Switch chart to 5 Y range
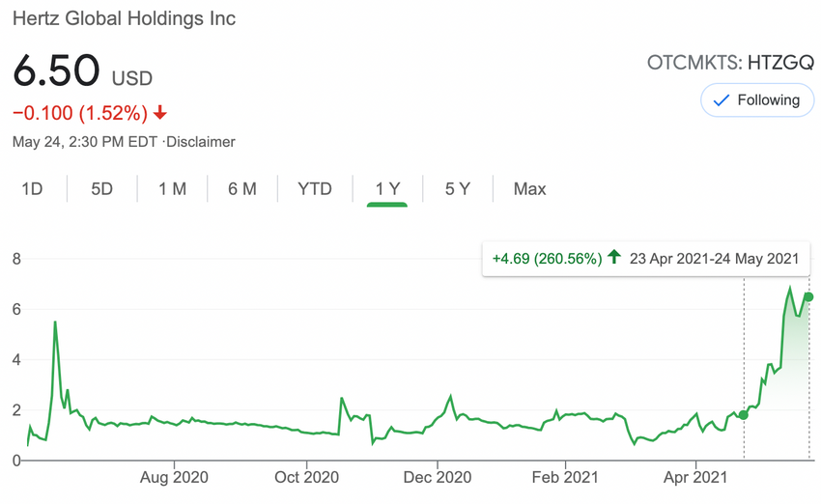Image resolution: width=821 pixels, height=504 pixels. [458, 189]
